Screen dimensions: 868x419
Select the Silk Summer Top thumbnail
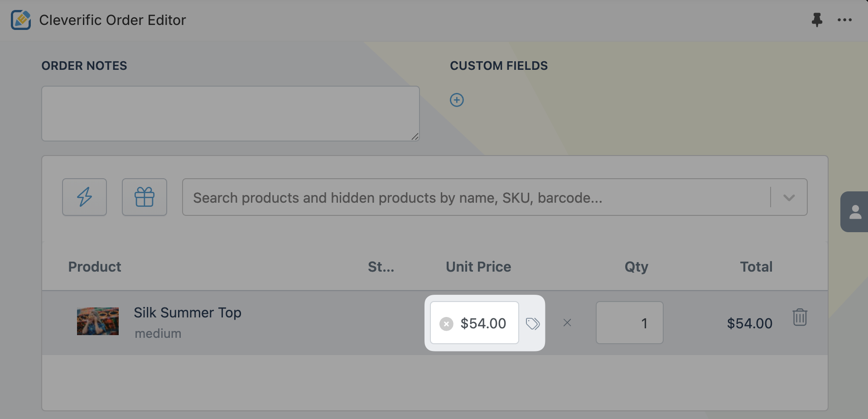98,321
